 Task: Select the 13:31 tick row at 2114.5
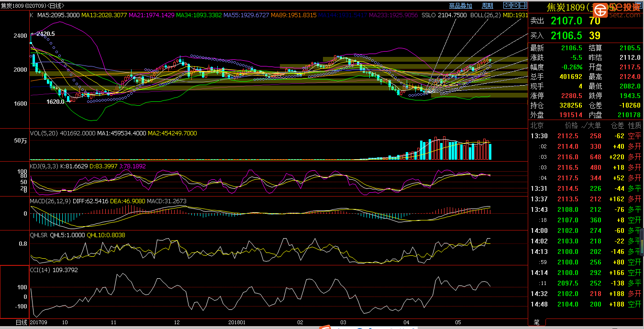586,188
